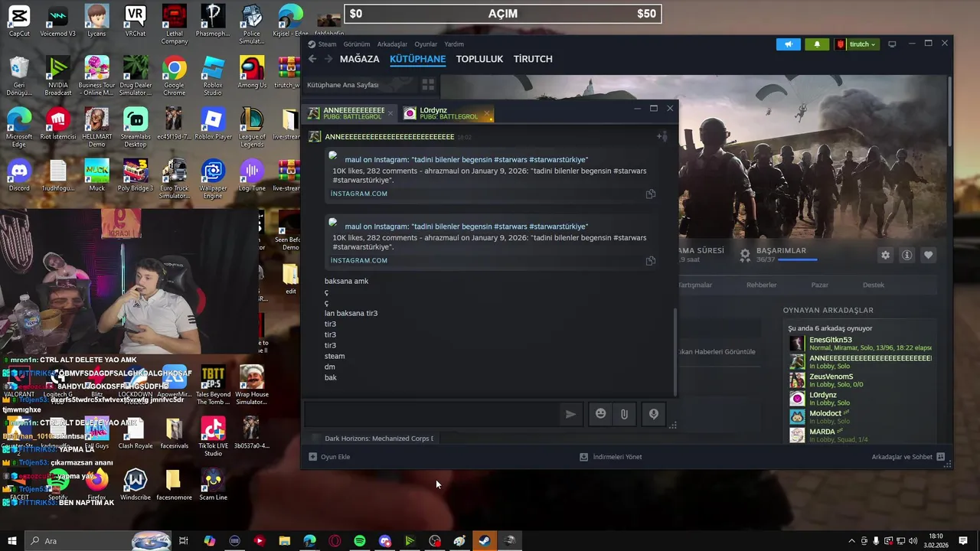Open Kütüphane Ana Sayfası selector

343,85
